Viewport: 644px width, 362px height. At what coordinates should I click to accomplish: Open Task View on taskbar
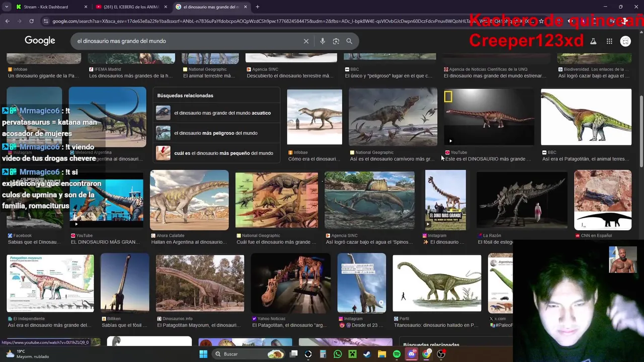click(293, 354)
